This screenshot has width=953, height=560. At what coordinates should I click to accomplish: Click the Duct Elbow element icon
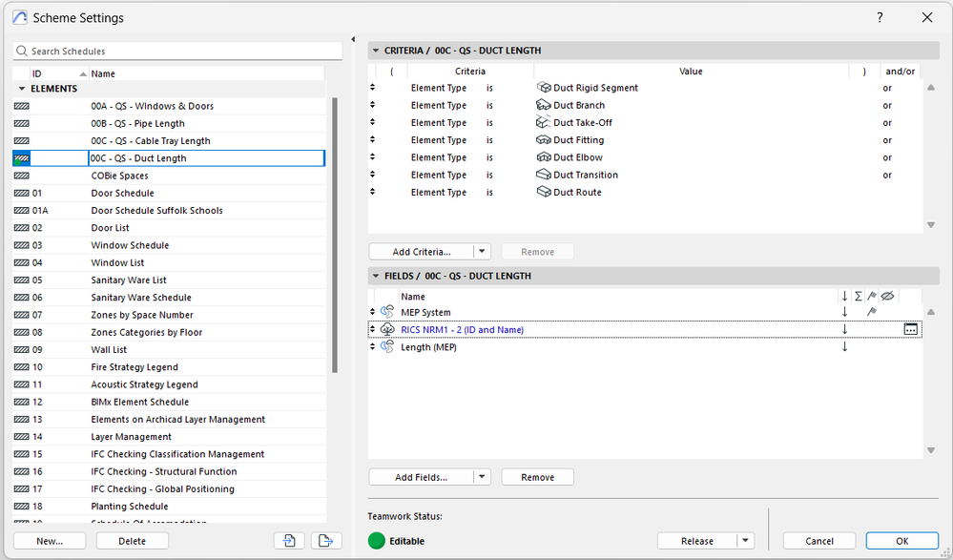pos(544,156)
